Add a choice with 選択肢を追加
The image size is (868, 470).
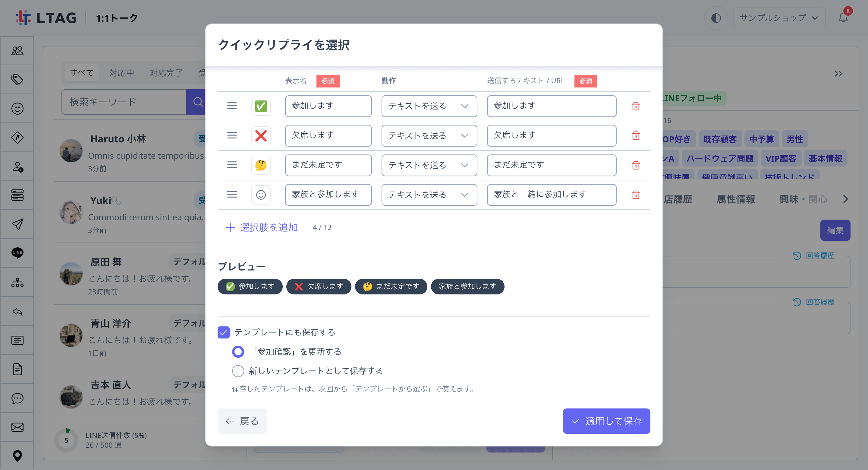(262, 227)
